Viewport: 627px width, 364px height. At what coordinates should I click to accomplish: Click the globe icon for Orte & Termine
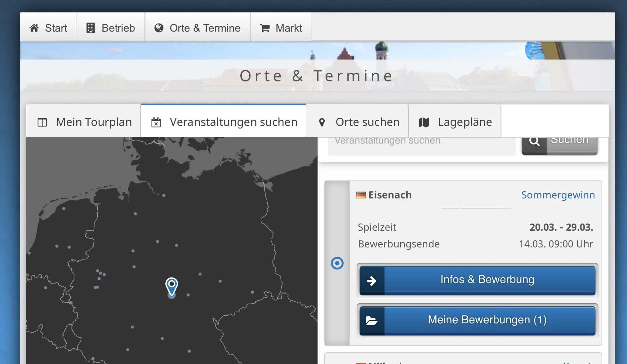tap(159, 28)
